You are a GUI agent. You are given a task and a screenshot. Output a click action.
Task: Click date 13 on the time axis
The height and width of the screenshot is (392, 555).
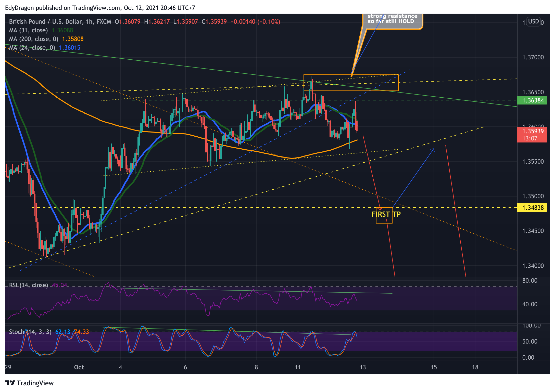coord(363,367)
